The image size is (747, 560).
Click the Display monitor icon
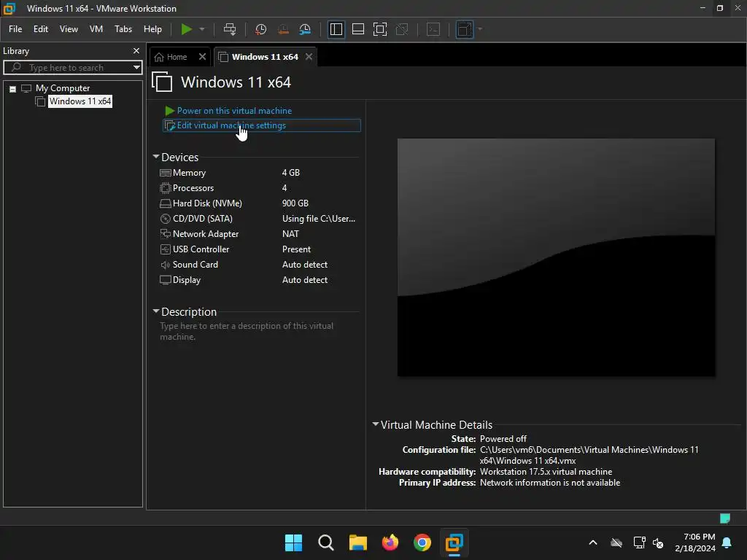[x=166, y=280]
